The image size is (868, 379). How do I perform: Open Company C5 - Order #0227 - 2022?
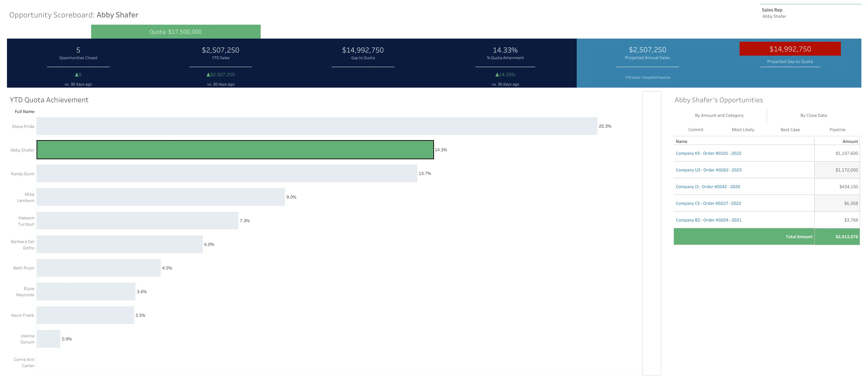pos(708,203)
